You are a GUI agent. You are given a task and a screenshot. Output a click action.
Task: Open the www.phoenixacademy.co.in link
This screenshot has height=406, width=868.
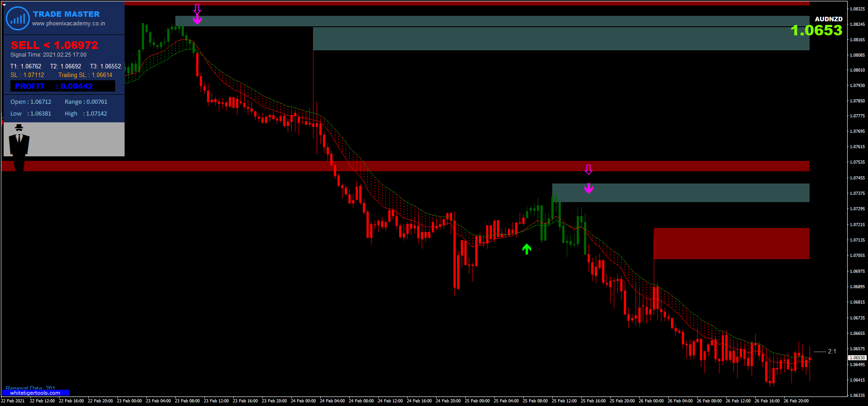pos(68,24)
